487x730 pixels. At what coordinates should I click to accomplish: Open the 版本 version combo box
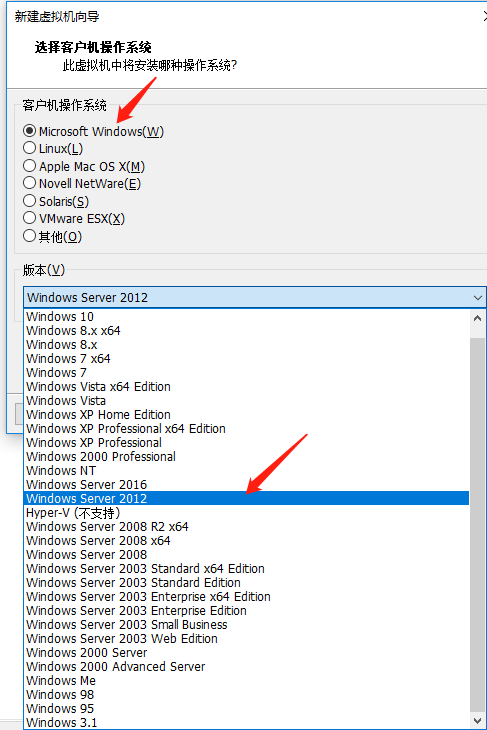pyautogui.click(x=254, y=297)
